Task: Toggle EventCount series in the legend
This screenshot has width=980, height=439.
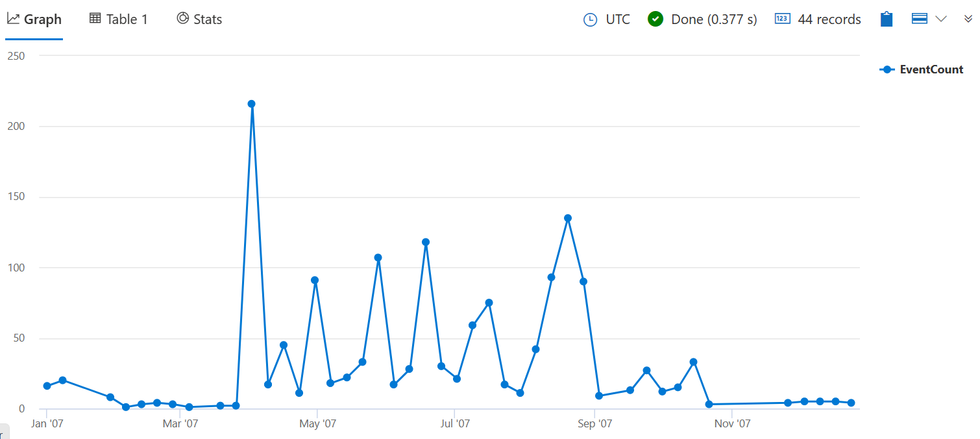Action: coord(931,69)
